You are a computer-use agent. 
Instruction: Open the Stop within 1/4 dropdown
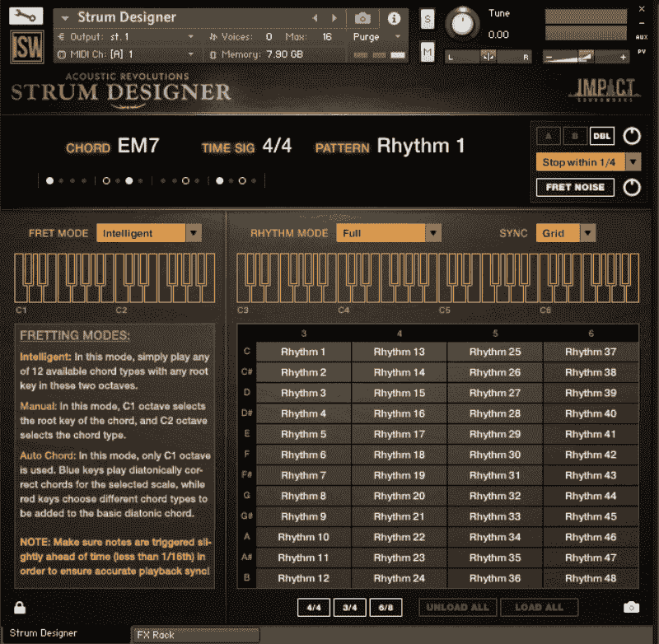tap(587, 162)
